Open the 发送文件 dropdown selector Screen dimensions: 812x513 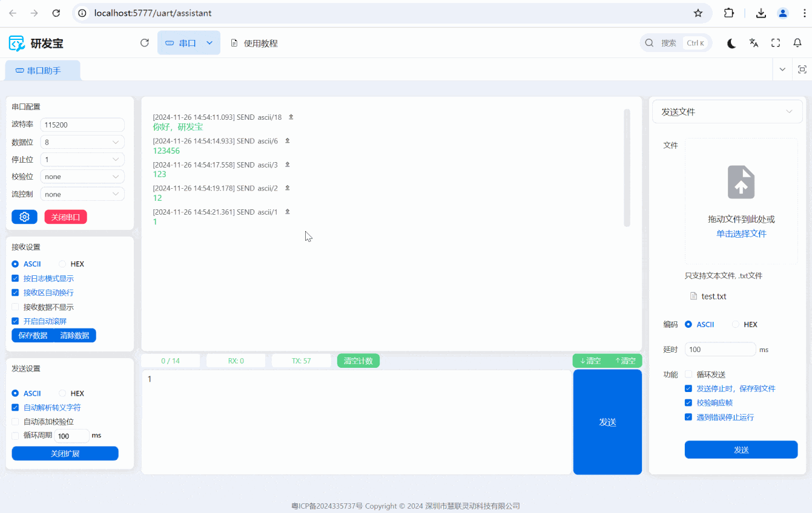(x=727, y=112)
